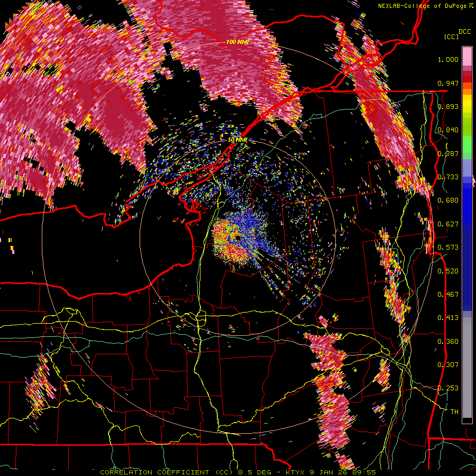The width and height of the screenshot is (476, 476).
Task: Select the 1.000 scale value
Action: pyautogui.click(x=448, y=59)
